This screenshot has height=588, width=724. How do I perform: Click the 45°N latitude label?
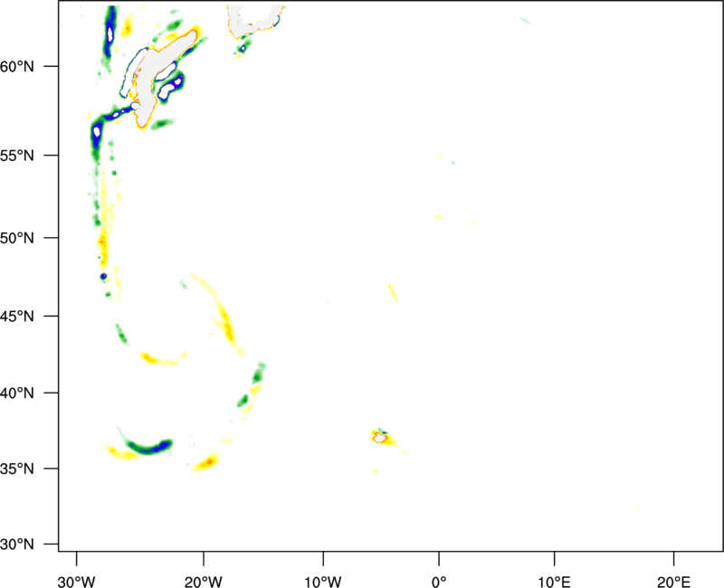pyautogui.click(x=17, y=316)
